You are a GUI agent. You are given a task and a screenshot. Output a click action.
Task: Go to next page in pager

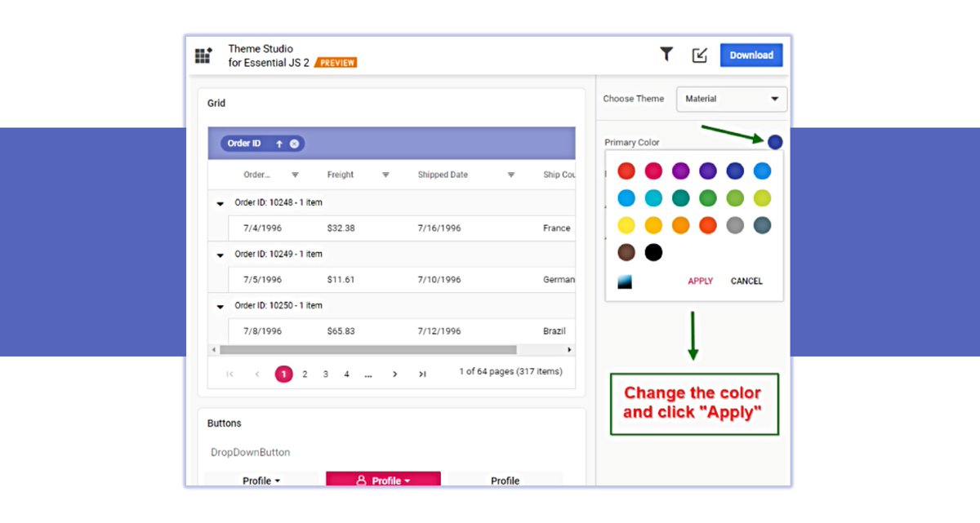click(x=394, y=374)
